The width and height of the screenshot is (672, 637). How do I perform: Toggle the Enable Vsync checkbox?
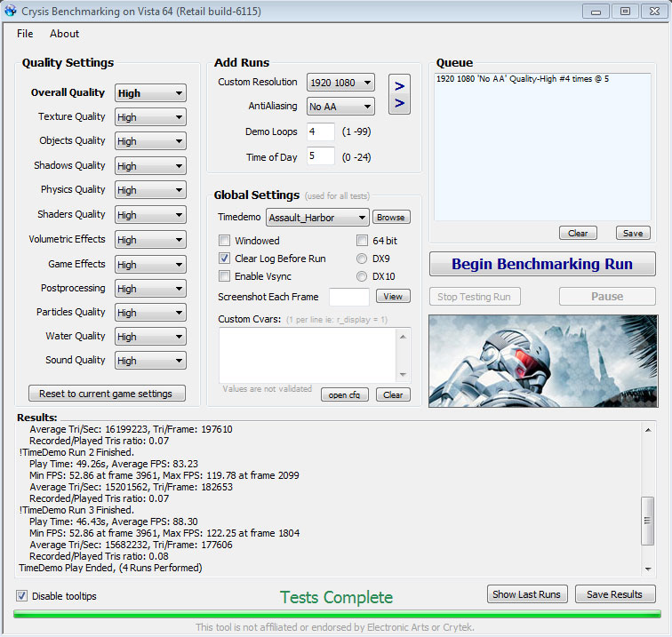point(225,276)
